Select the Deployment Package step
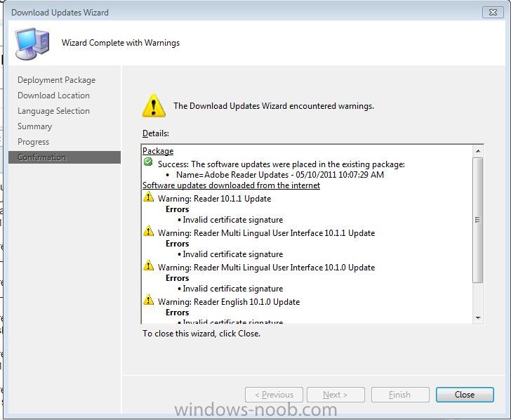Image resolution: width=511 pixels, height=420 pixels. (x=56, y=80)
